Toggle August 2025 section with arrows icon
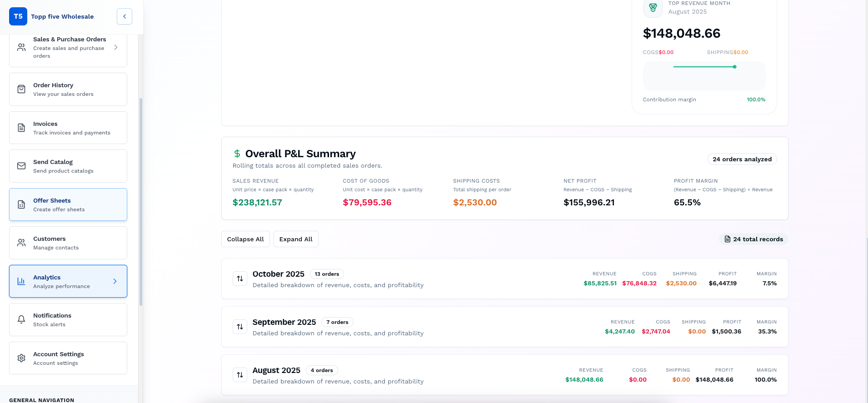The image size is (868, 403). pos(240,375)
